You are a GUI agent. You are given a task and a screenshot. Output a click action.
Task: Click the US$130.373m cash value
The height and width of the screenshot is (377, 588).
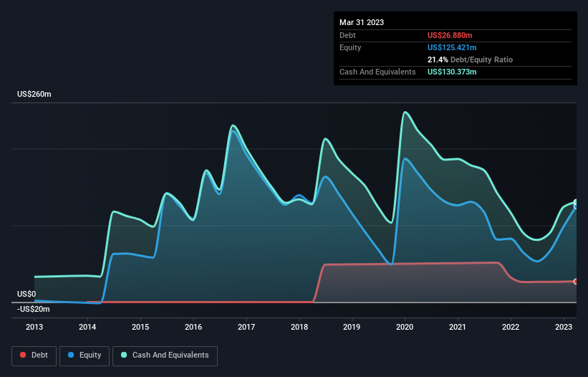452,72
